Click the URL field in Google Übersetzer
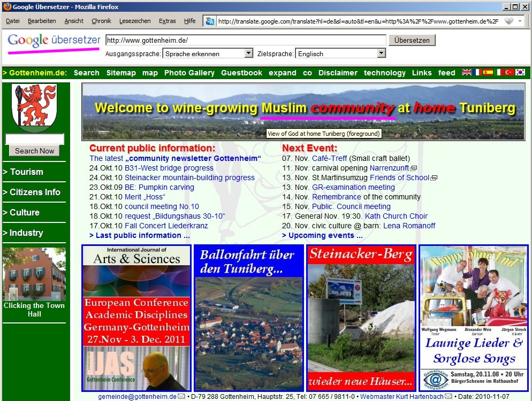 click(246, 40)
